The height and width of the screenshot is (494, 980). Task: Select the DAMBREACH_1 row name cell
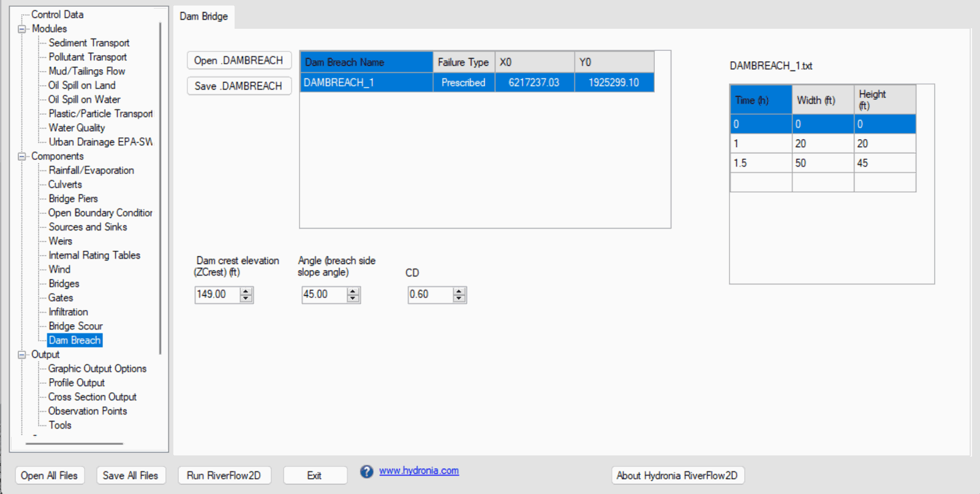tap(366, 83)
